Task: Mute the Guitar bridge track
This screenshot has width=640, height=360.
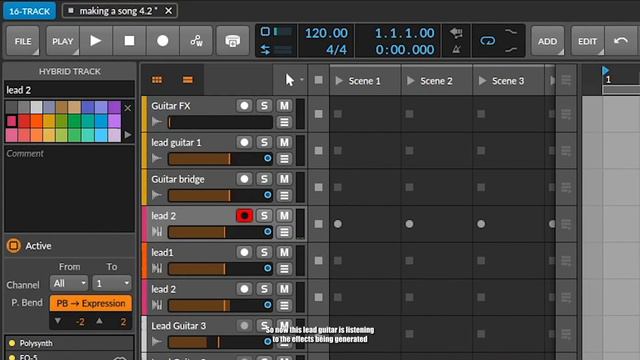Action: (x=284, y=179)
